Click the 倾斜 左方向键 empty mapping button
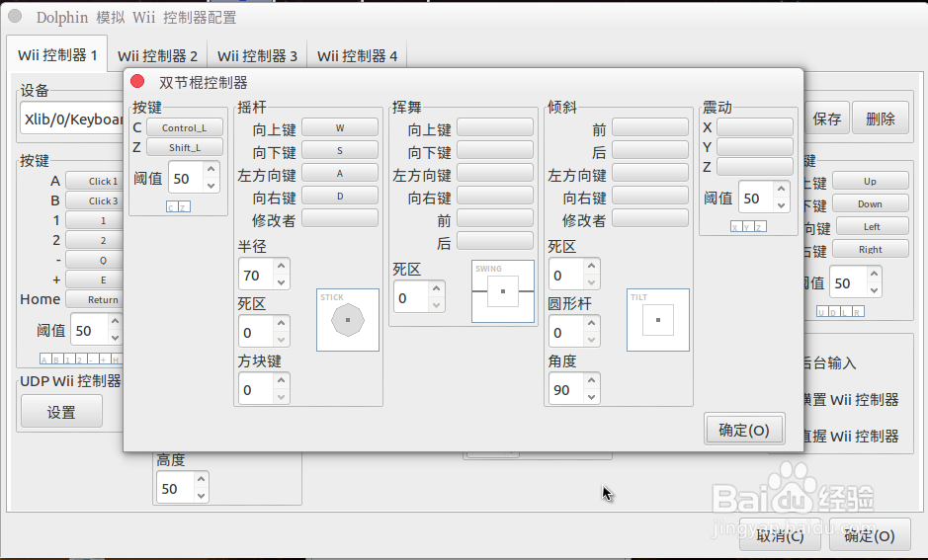This screenshot has width=928, height=560. coord(650,173)
